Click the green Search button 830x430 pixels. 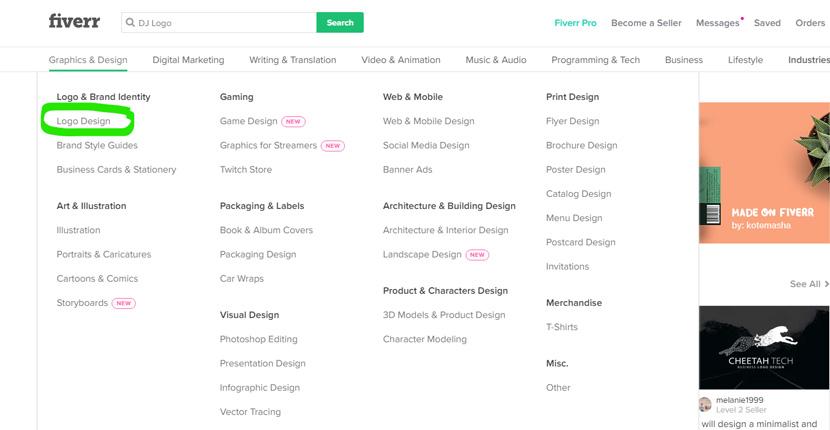tap(340, 23)
